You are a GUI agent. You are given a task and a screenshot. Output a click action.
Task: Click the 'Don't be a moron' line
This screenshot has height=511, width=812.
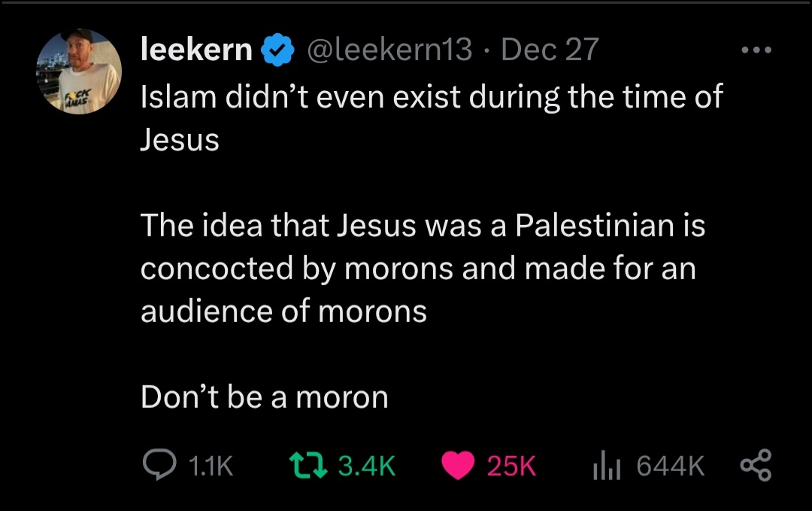265,397
